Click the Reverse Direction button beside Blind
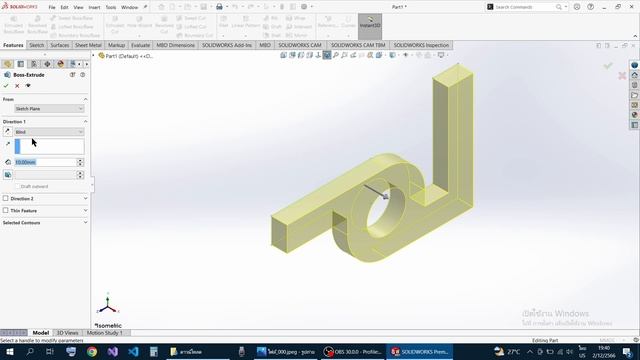Viewport: 640px width, 360px height. [7, 131]
